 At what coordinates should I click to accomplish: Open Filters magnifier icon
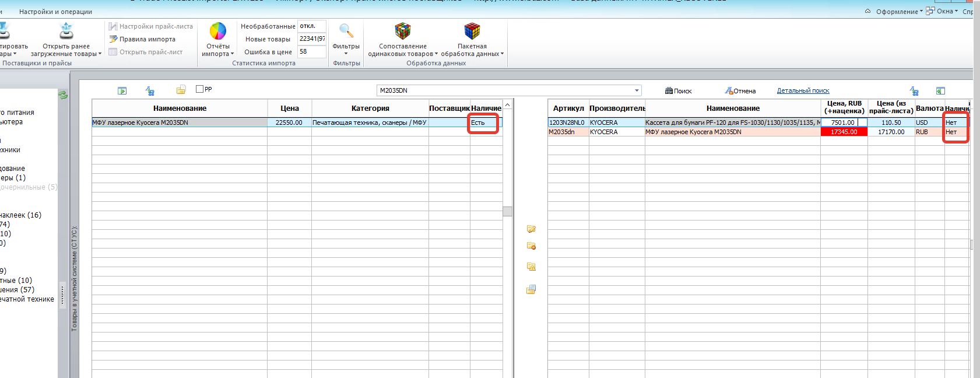[x=346, y=31]
